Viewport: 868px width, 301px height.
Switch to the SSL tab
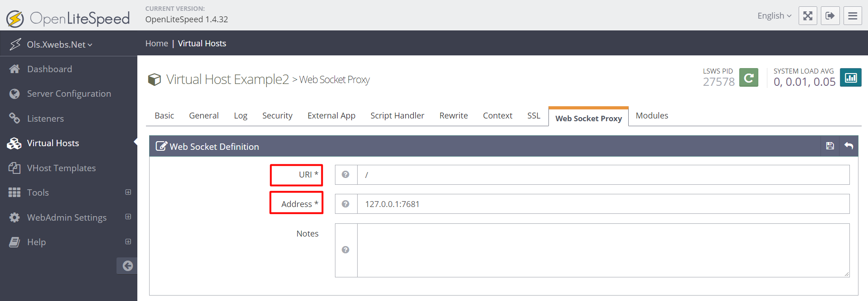click(534, 116)
